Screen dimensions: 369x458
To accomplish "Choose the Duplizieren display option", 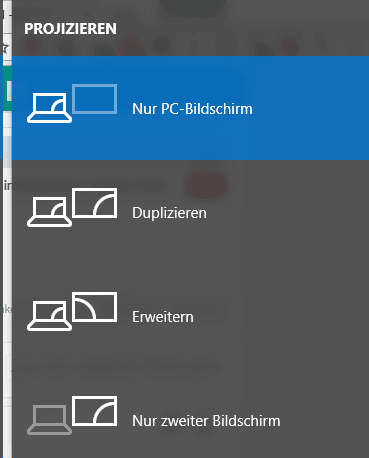I will click(191, 212).
